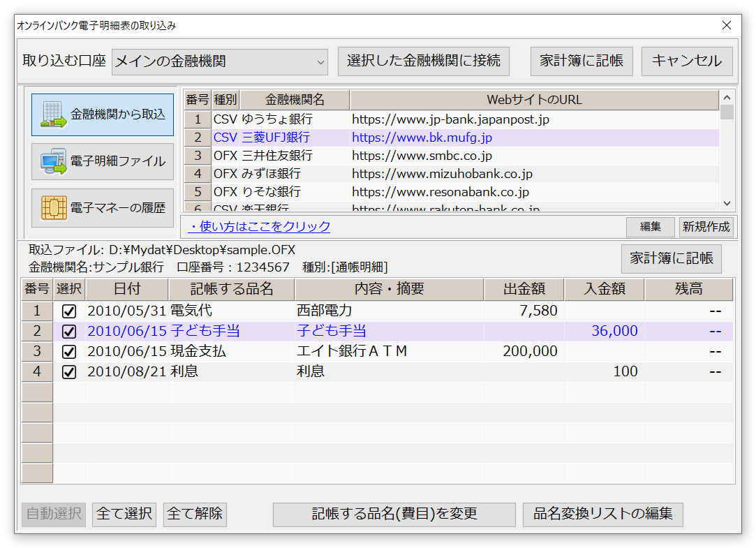756x548 pixels.
Task: Click 全て選択 button
Action: [x=124, y=514]
